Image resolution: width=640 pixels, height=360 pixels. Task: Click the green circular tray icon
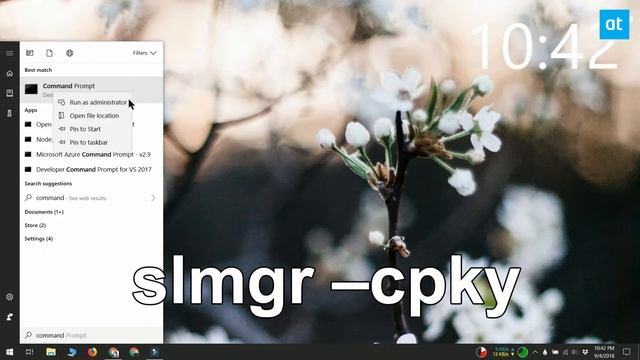coord(522,352)
